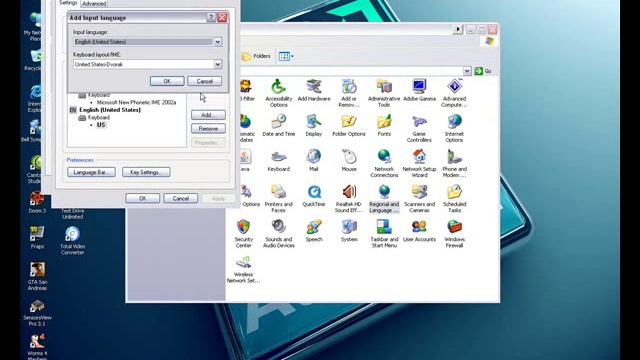
Task: Open the Display icon
Action: 313,125
